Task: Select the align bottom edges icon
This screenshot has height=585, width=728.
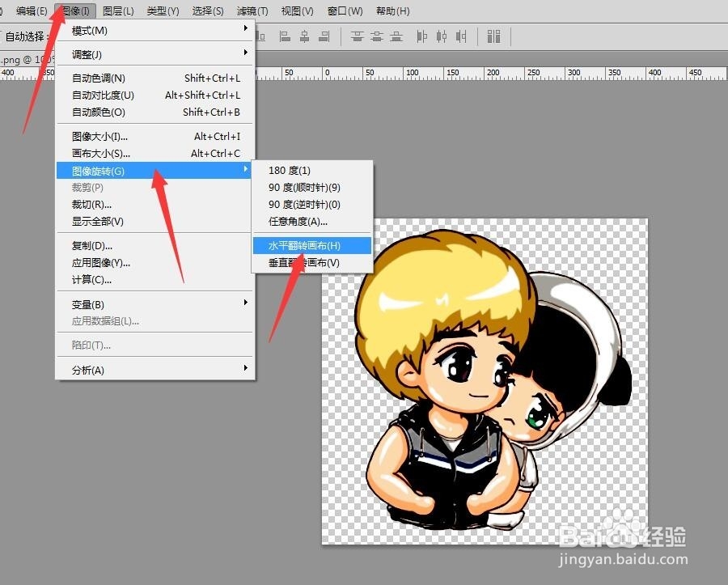Action: pos(396,36)
